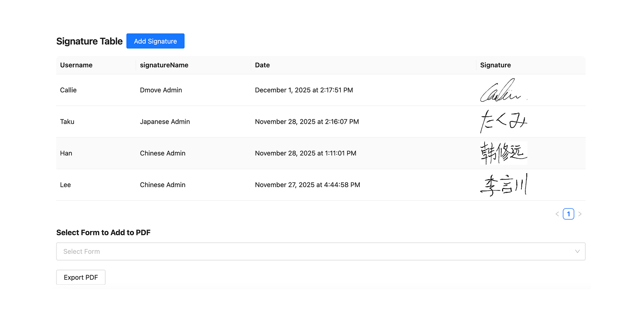Click the Dmove Admin cell
This screenshot has height=315, width=644.
click(161, 90)
